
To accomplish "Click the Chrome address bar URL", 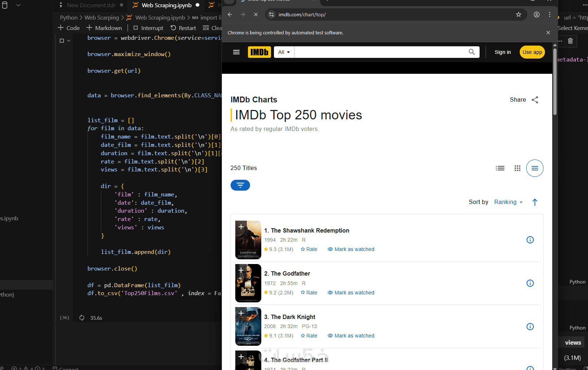I will 302,14.
